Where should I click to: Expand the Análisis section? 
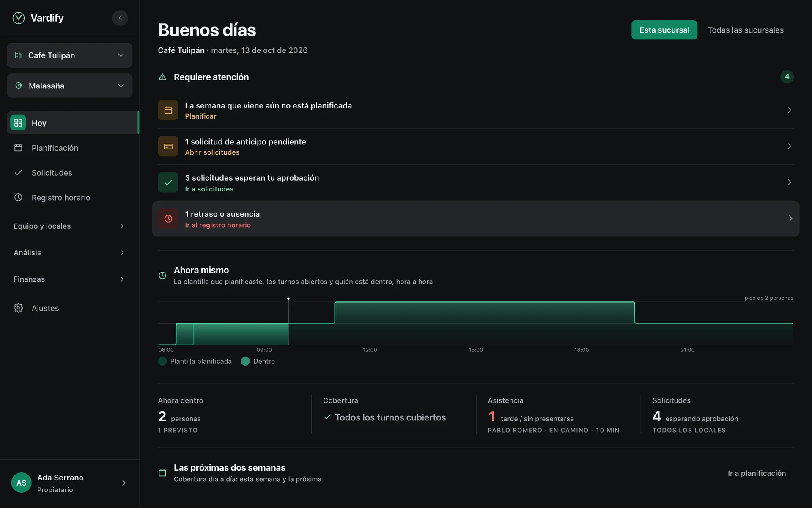click(69, 252)
